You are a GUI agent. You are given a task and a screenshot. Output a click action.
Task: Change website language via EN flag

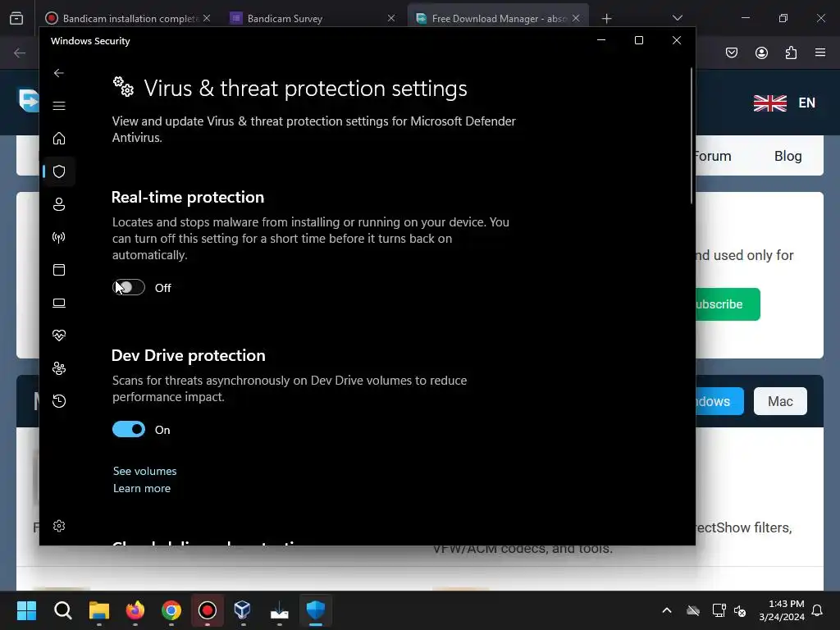784,103
